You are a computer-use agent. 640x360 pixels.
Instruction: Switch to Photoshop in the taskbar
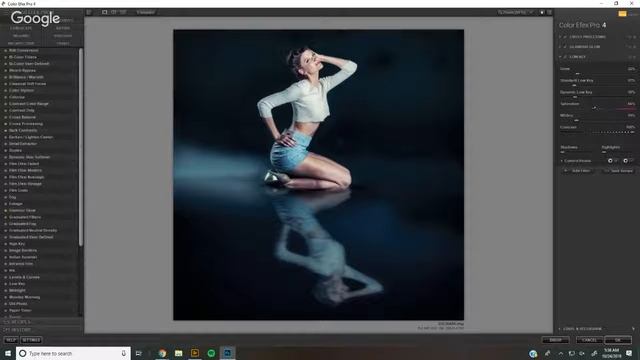click(227, 353)
